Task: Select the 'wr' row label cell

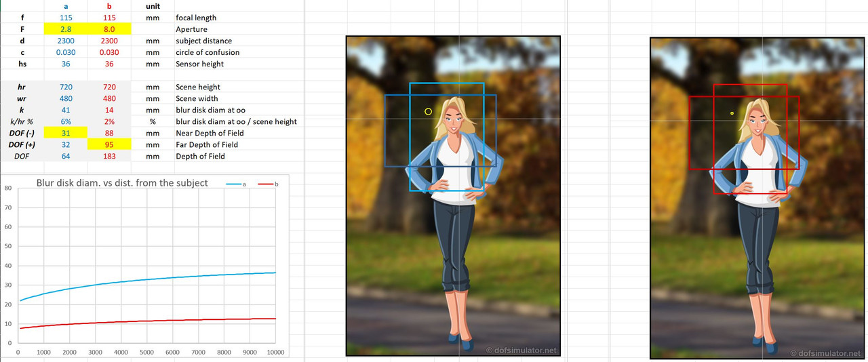Action: click(x=22, y=98)
